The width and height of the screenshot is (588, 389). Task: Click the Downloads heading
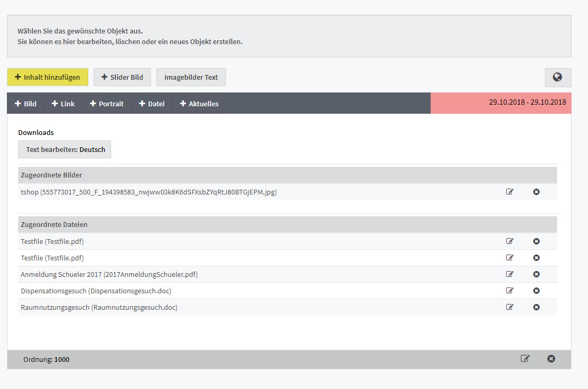point(36,133)
